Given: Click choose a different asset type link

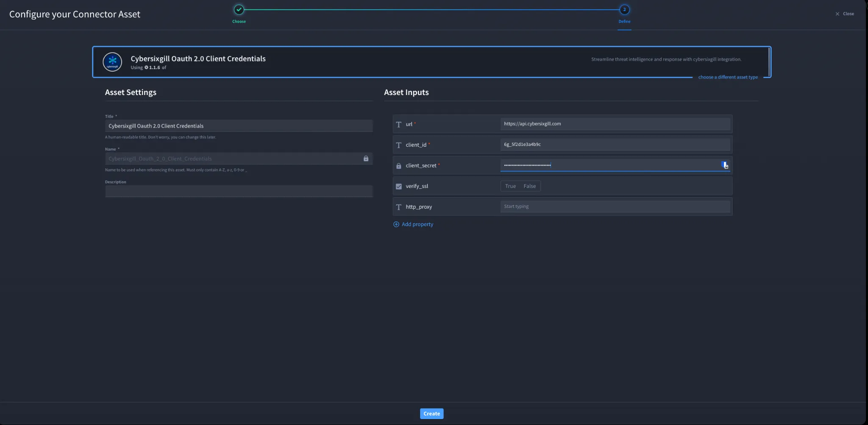Looking at the screenshot, I should coord(728,77).
